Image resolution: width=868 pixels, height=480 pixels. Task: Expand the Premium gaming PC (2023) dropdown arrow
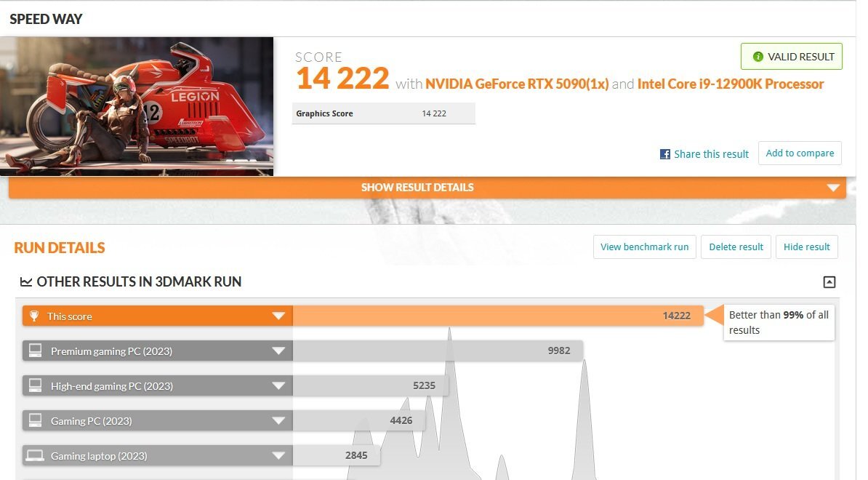tap(278, 351)
